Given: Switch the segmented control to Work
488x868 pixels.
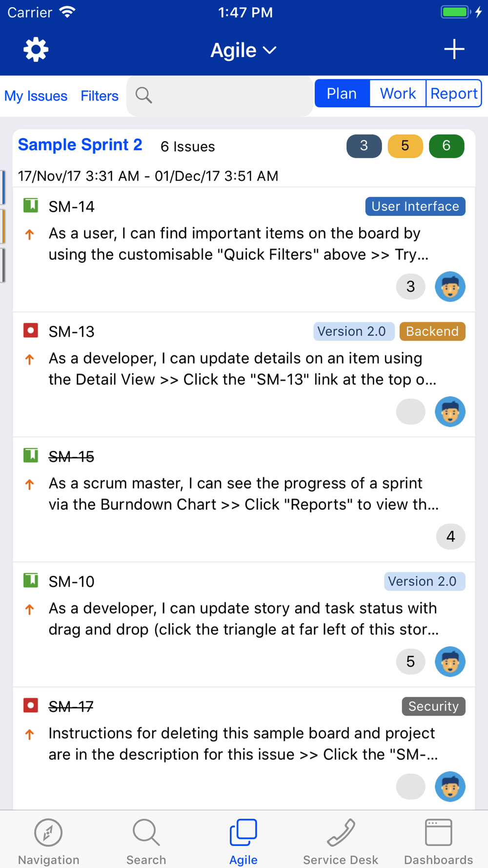Looking at the screenshot, I should (x=398, y=93).
